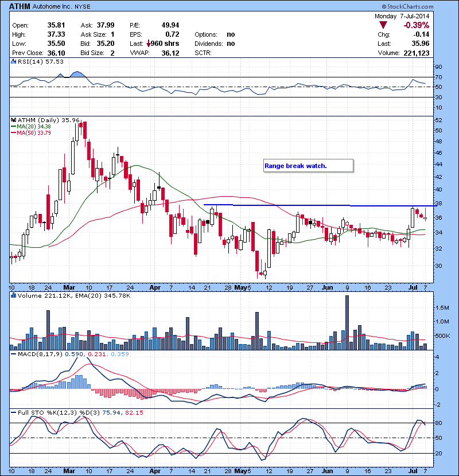Click the red down-triangle change indicator

click(383, 25)
